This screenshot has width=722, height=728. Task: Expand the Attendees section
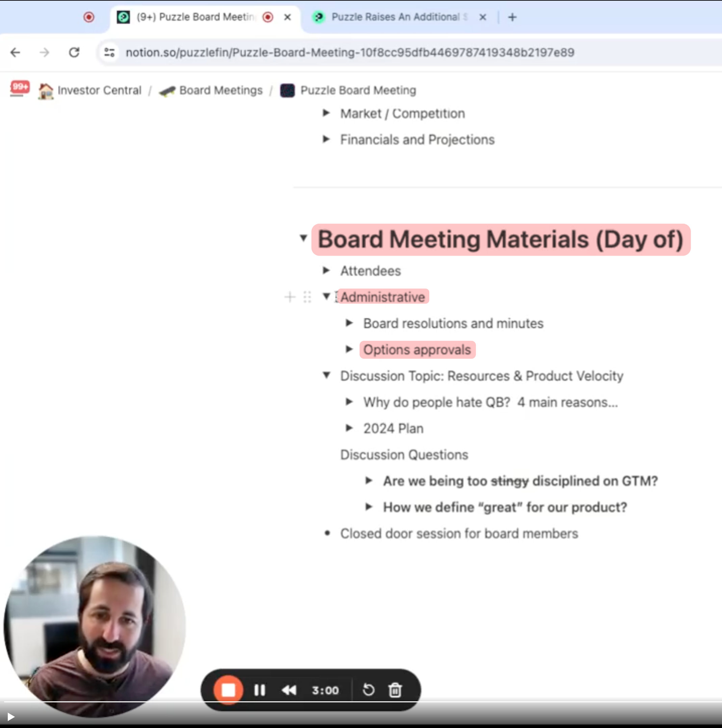click(x=327, y=270)
